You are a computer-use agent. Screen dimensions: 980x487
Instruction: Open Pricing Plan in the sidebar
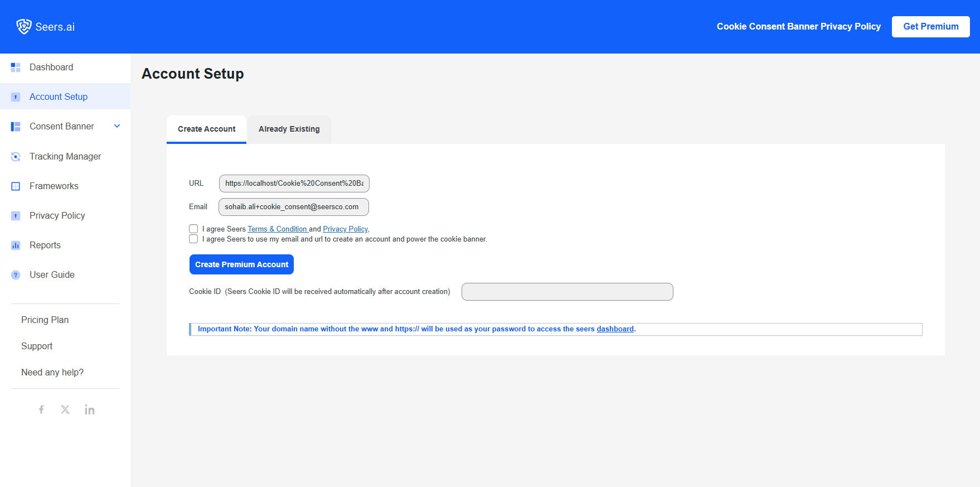coord(45,320)
